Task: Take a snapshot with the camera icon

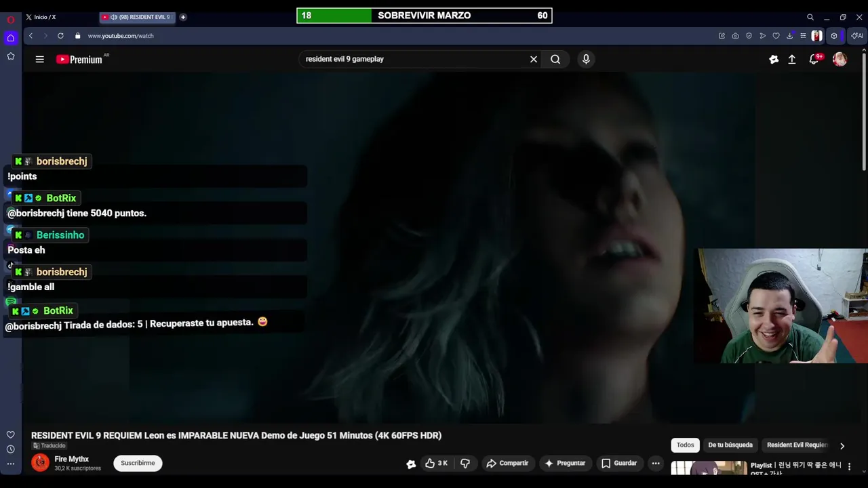Action: pyautogui.click(x=735, y=36)
